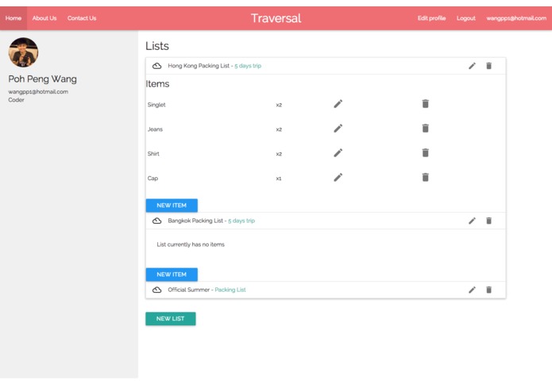Delete the Bangkok Packing List
The height and width of the screenshot is (392, 552).
tap(488, 221)
